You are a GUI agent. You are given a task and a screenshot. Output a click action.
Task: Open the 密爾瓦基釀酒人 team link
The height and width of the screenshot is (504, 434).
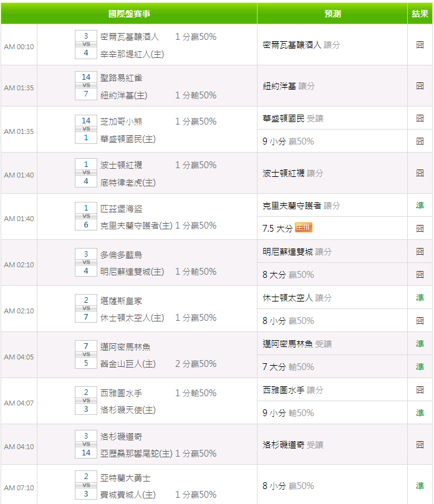(129, 37)
